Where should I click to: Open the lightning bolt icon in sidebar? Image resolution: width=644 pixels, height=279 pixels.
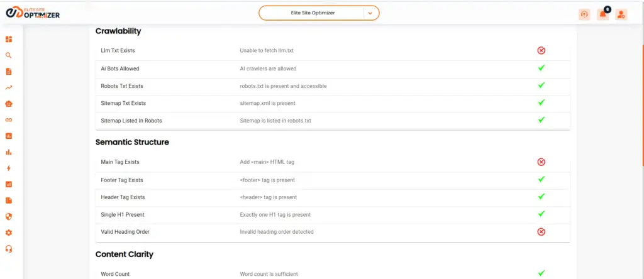(x=9, y=168)
